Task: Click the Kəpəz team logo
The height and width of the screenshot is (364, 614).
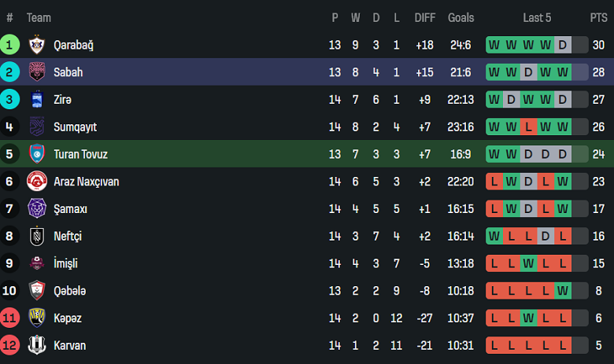Action: pyautogui.click(x=37, y=318)
